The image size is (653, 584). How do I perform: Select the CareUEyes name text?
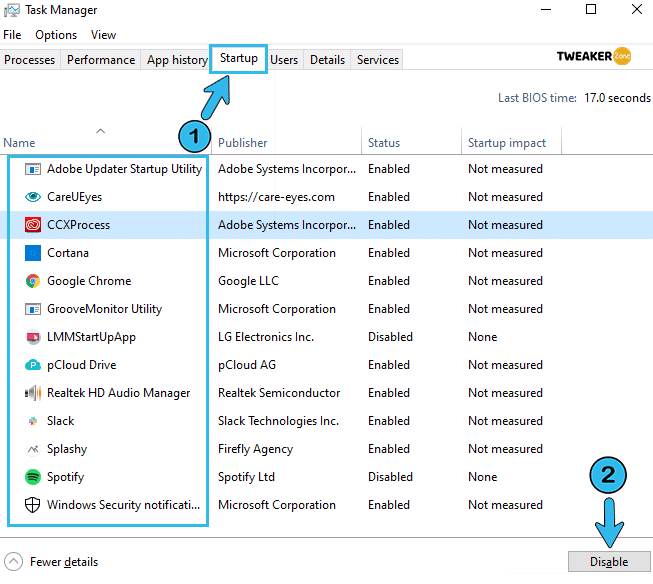(x=74, y=197)
